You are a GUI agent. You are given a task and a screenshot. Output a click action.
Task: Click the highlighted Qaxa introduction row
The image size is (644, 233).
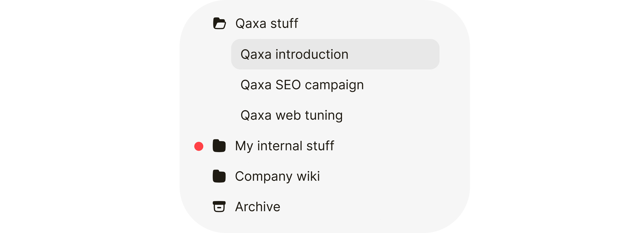335,54
